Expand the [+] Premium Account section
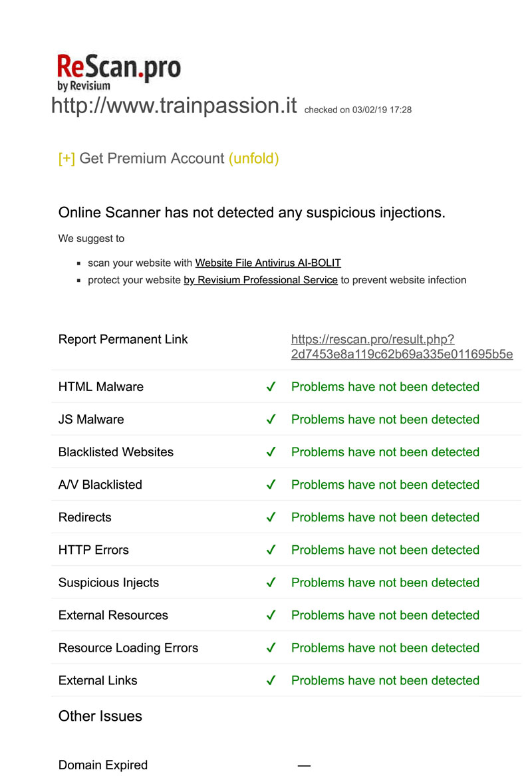This screenshot has width=532, height=776. 66,158
